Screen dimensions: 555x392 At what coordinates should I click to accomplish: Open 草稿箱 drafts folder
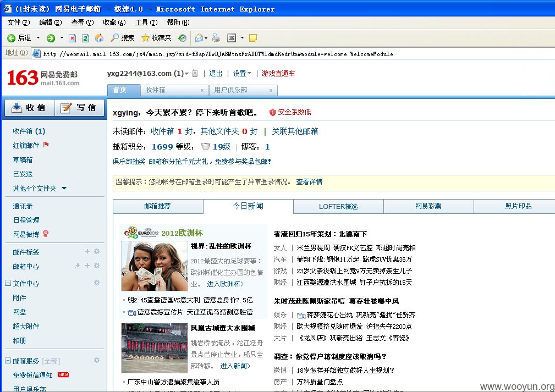pos(23,160)
